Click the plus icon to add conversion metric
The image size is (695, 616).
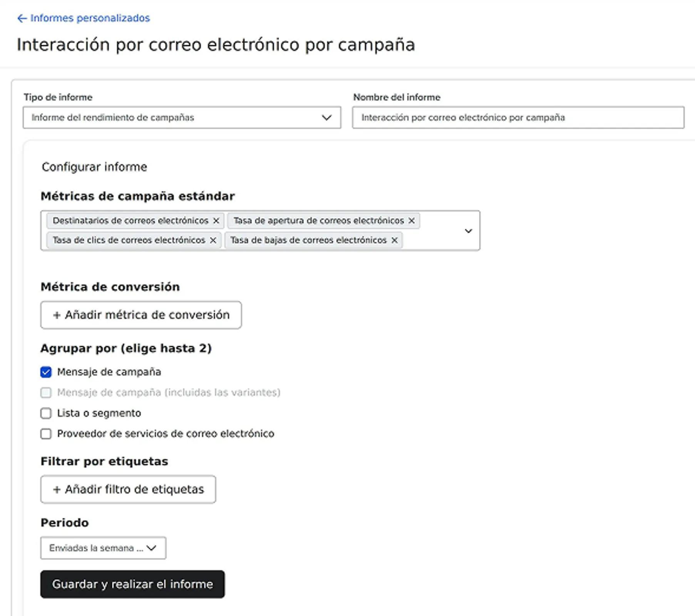[x=56, y=315]
